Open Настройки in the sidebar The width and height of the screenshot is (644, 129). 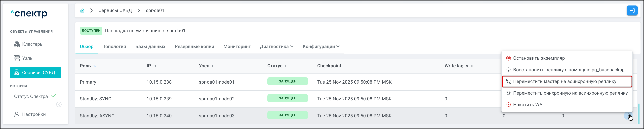(x=34, y=115)
